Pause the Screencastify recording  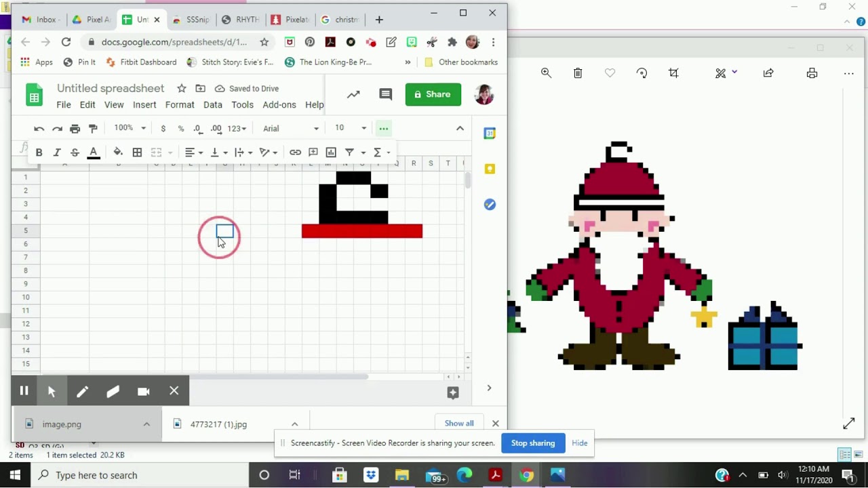tap(24, 391)
